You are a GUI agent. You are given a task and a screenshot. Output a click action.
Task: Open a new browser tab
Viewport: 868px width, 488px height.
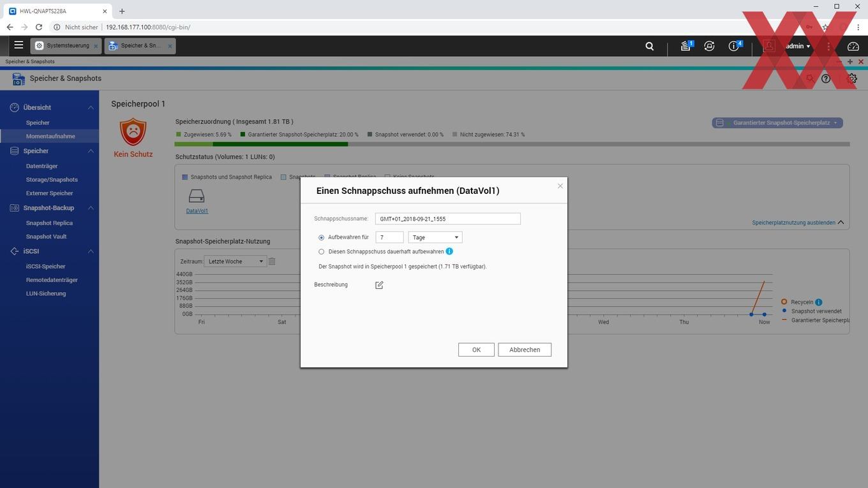(x=122, y=11)
